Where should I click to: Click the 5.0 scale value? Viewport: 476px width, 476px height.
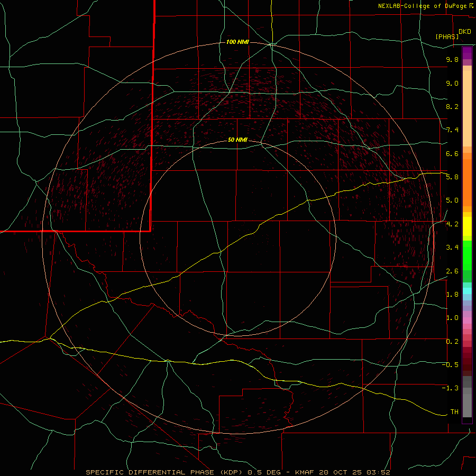click(452, 200)
